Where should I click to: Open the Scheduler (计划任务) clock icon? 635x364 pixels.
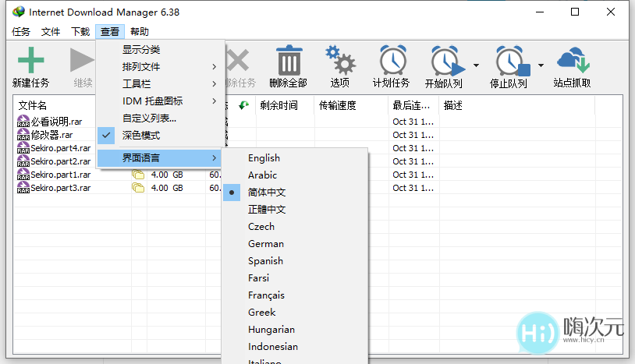coord(392,60)
